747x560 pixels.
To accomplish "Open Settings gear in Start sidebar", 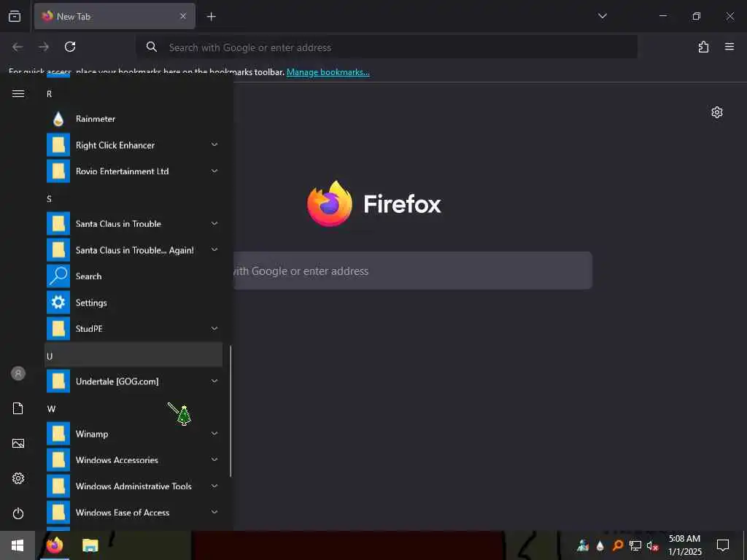I will 18,478.
